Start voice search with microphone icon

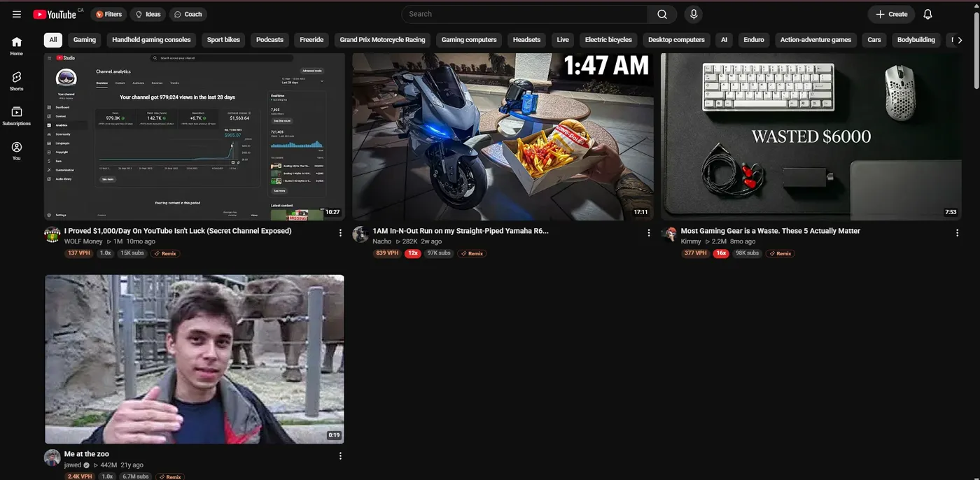pos(694,14)
